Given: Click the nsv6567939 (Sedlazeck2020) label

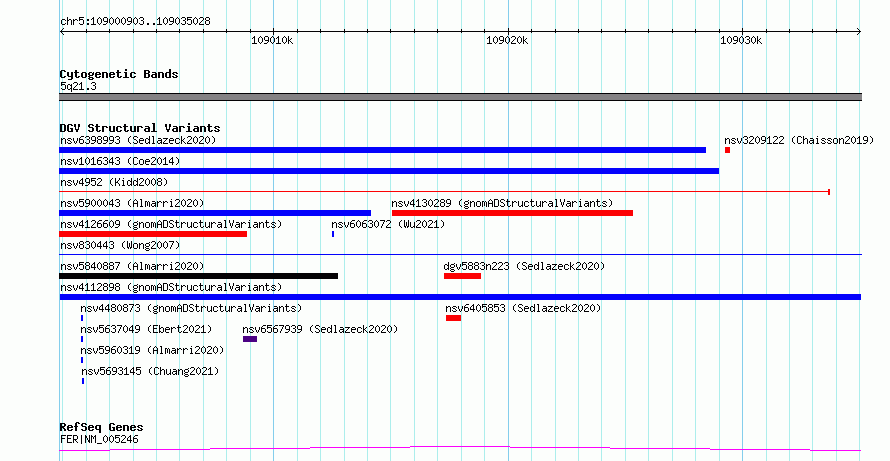Looking at the screenshot, I should [320, 329].
